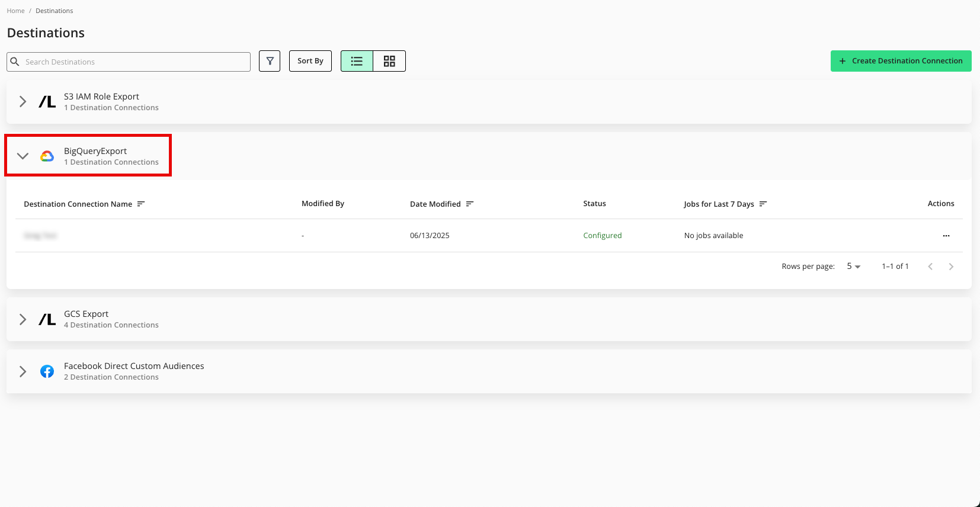Open the Sort By menu

pos(310,61)
